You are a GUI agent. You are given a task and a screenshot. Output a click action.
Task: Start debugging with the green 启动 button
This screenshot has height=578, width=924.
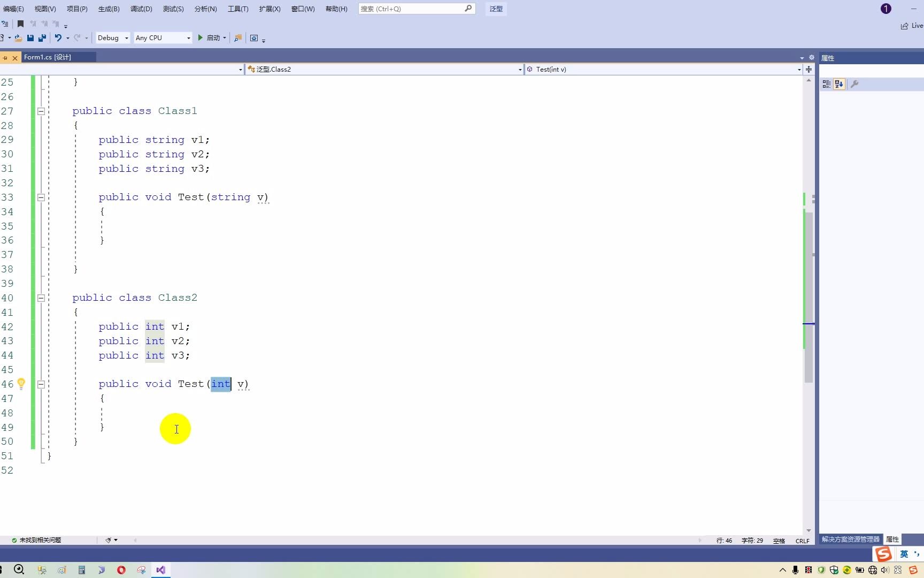209,37
